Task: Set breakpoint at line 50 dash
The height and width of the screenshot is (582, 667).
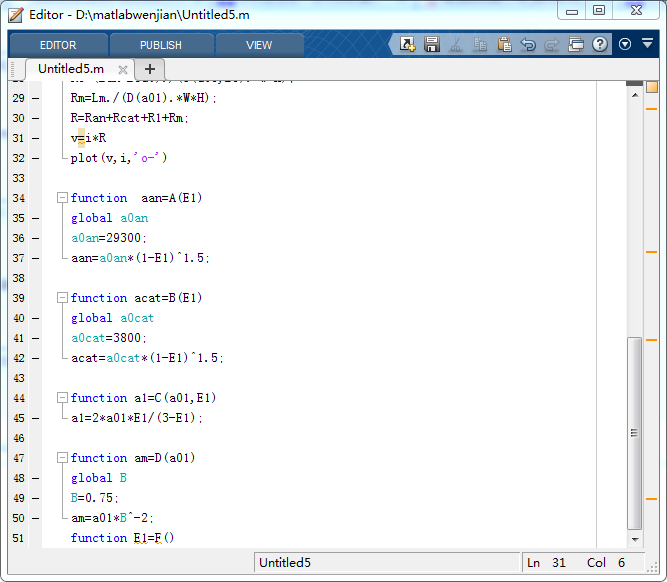Action: tap(36, 518)
